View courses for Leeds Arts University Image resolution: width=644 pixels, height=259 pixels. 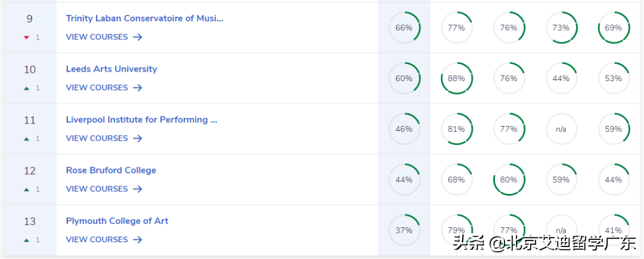click(104, 88)
